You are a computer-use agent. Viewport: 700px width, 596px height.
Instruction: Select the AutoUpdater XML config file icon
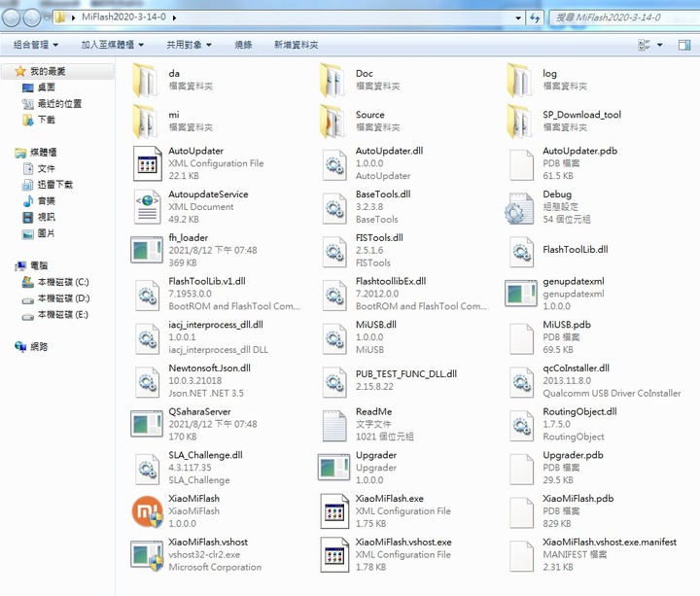click(147, 163)
